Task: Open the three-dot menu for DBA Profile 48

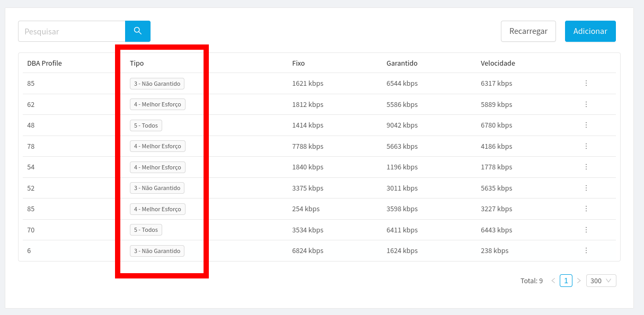Action: tap(586, 125)
